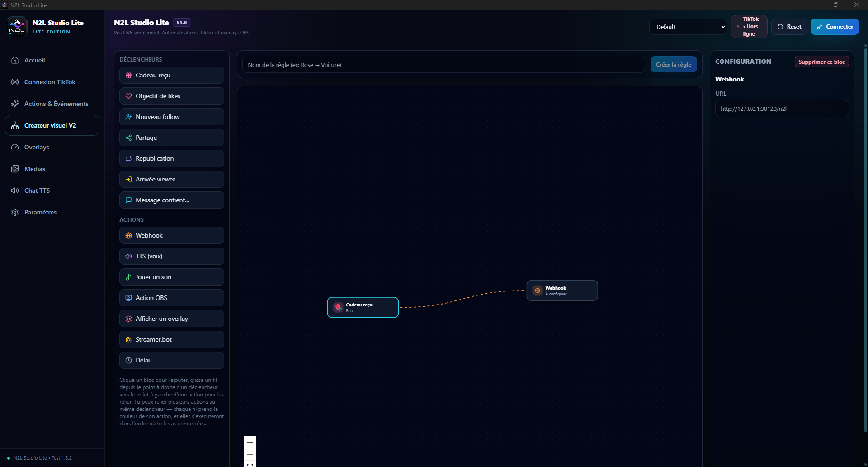
Task: Select the Cadeau reçu Rose node on canvas
Action: point(363,307)
